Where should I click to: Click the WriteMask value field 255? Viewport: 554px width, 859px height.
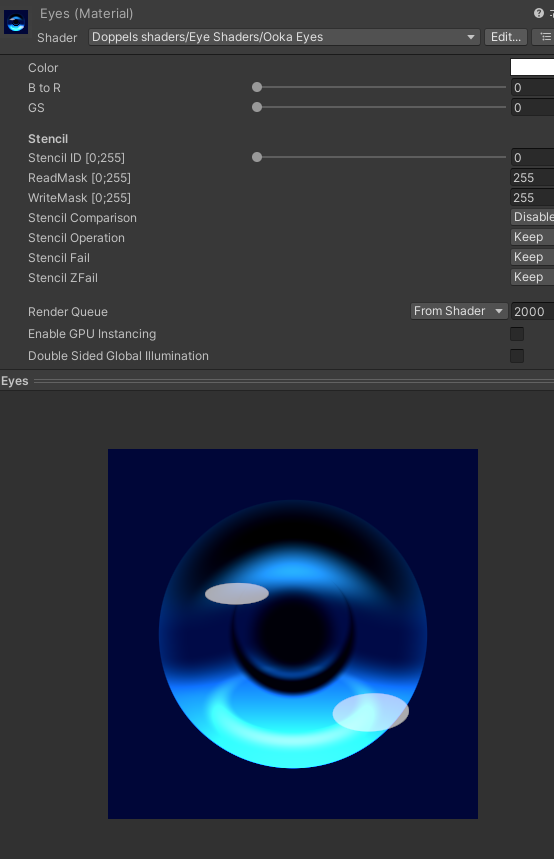[x=532, y=198]
